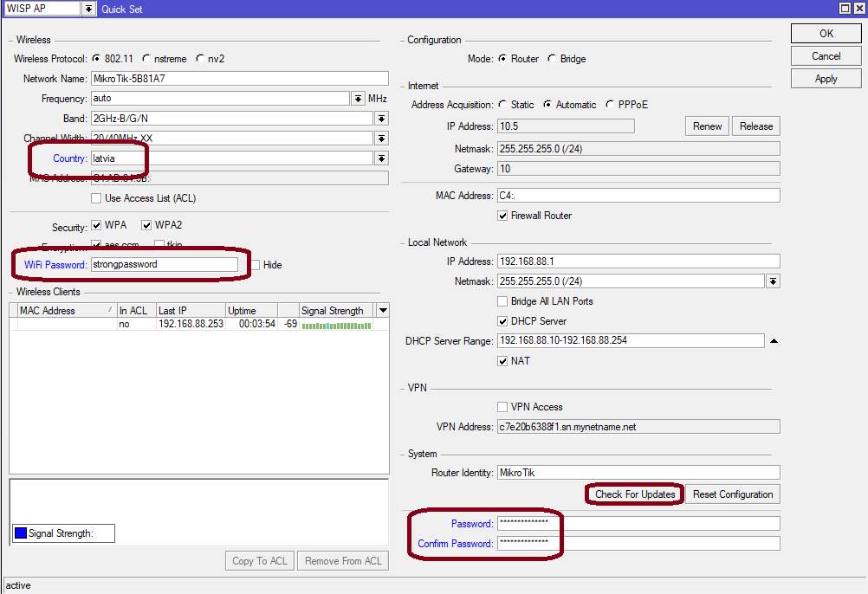Expand the Frequency dropdown arrow

358,99
